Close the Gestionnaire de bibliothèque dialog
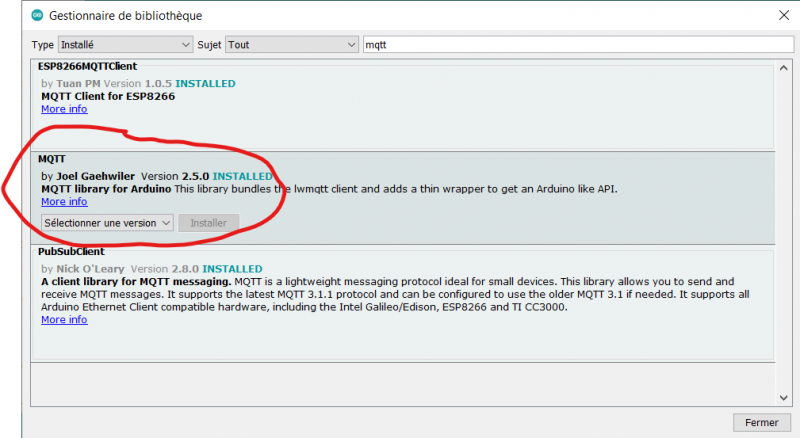 784,15
